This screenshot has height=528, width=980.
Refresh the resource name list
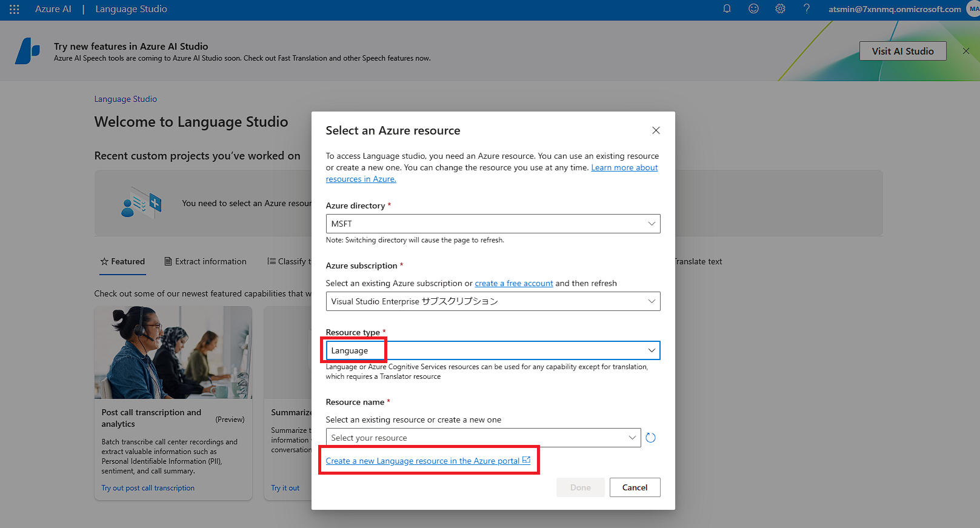(x=651, y=438)
